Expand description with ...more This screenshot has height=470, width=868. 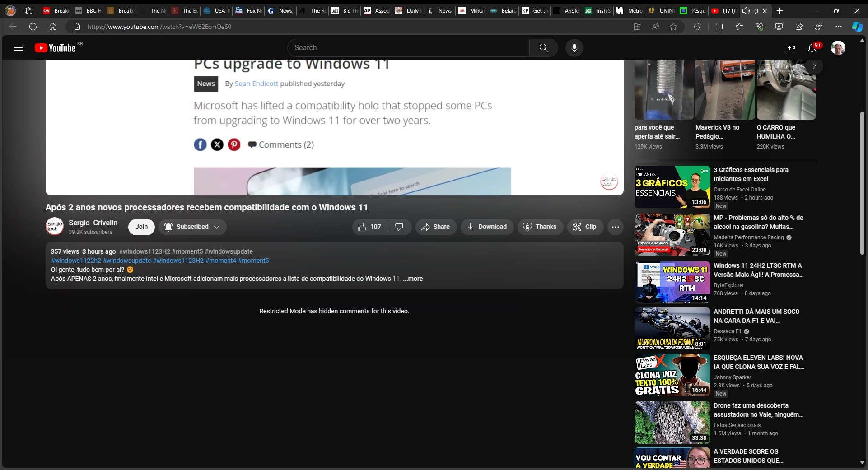(x=413, y=279)
